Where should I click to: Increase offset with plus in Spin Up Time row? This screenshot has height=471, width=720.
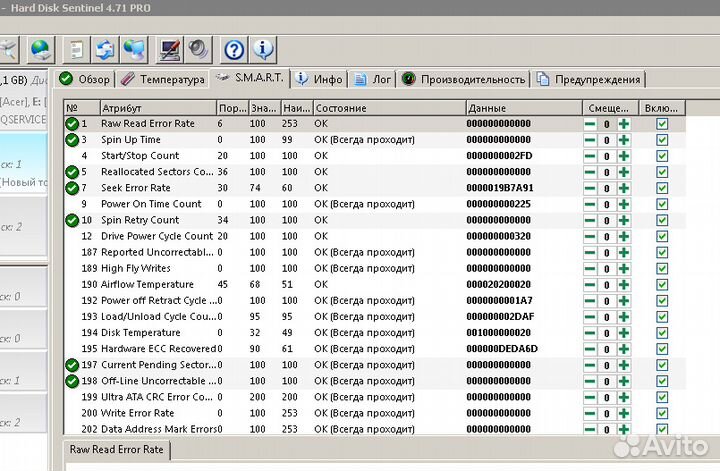[x=624, y=140]
